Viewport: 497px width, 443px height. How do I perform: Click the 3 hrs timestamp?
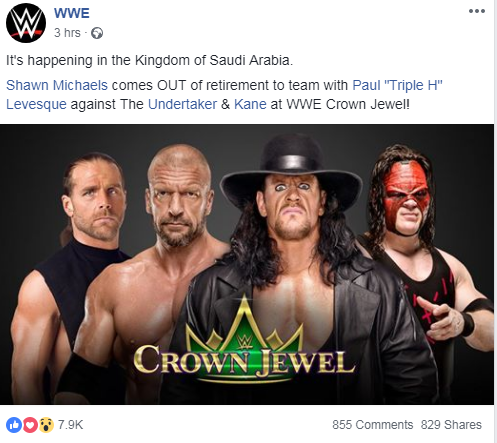[x=67, y=33]
